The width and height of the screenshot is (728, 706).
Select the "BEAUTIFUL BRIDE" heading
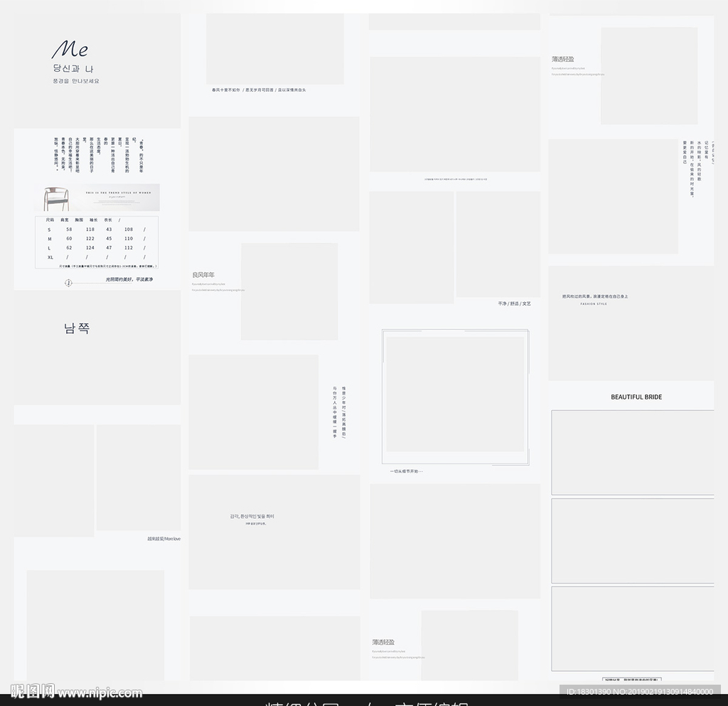coord(636,397)
